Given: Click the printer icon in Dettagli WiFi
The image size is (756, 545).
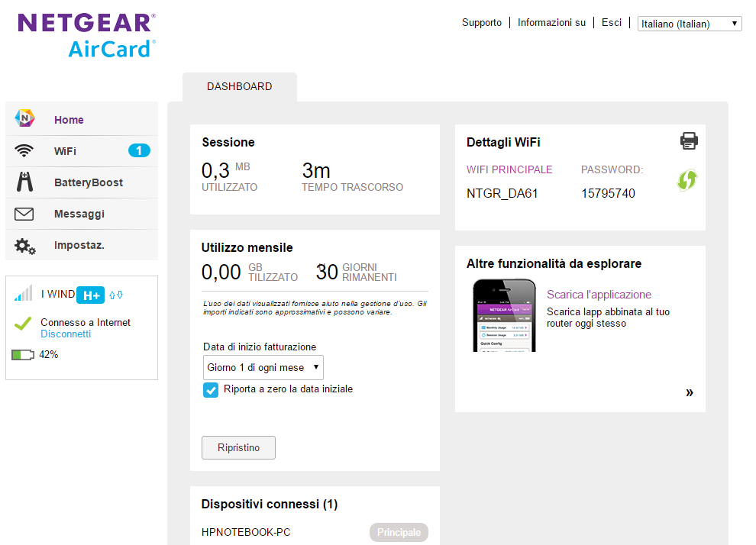Looking at the screenshot, I should (689, 140).
